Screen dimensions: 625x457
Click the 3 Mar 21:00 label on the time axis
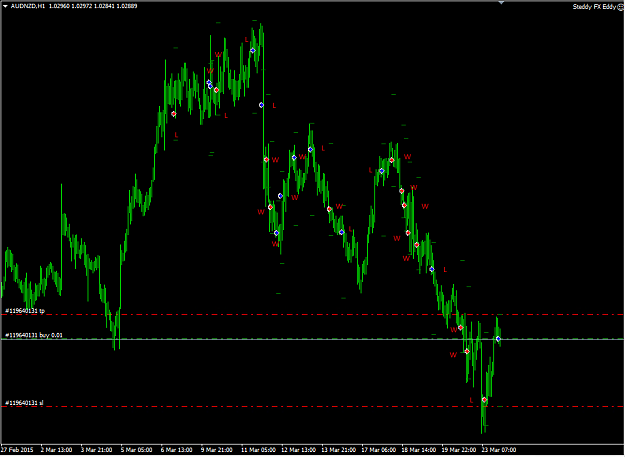coord(97,450)
